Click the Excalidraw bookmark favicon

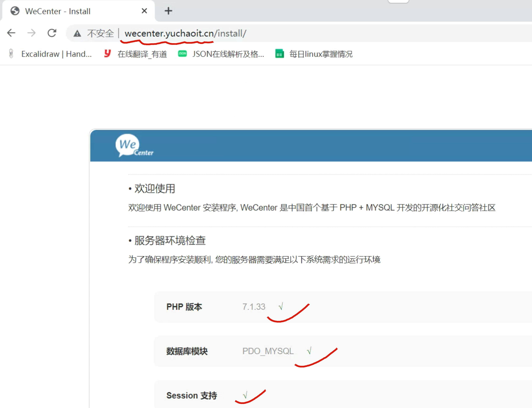[11, 54]
